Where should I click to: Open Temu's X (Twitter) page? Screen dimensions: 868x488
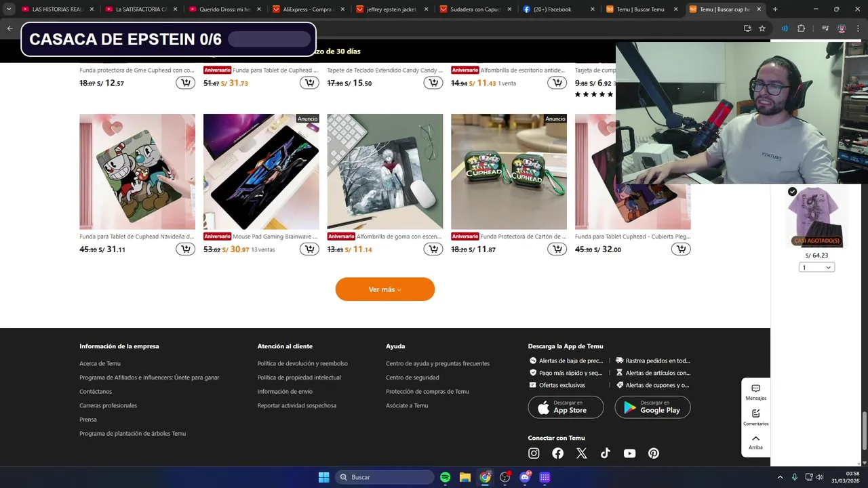pyautogui.click(x=582, y=453)
